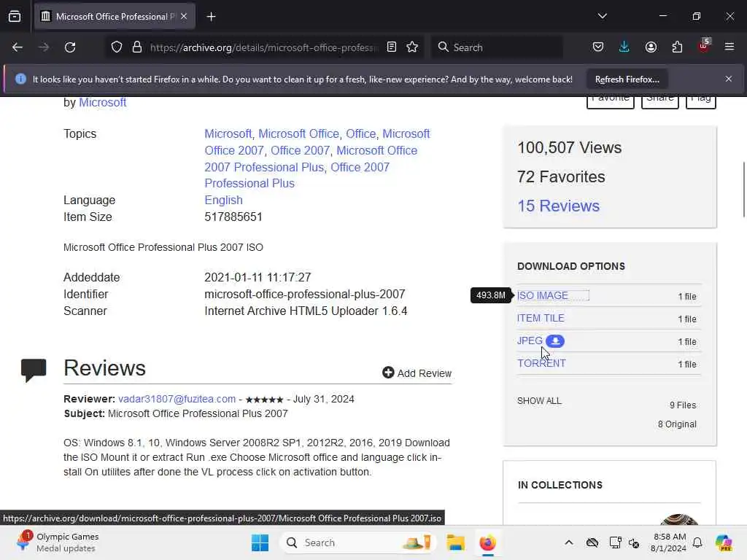Click the JPEG download cloud icon
The image size is (747, 560).
coord(555,341)
